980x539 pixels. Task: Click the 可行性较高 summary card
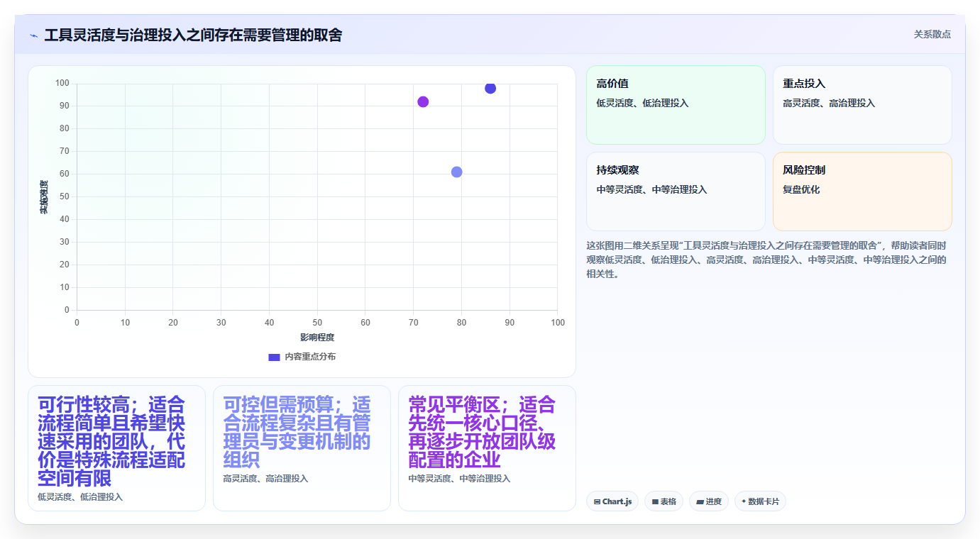(x=116, y=448)
